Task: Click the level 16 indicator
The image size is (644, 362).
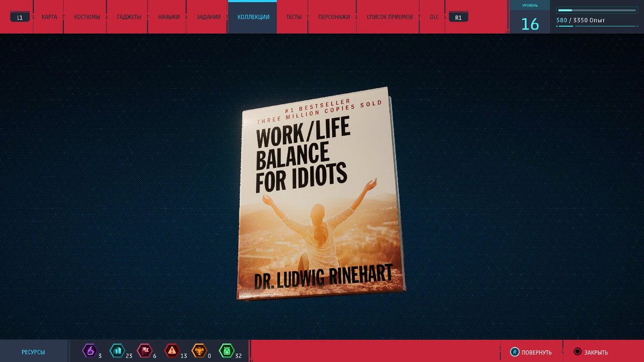Action: pyautogui.click(x=530, y=24)
